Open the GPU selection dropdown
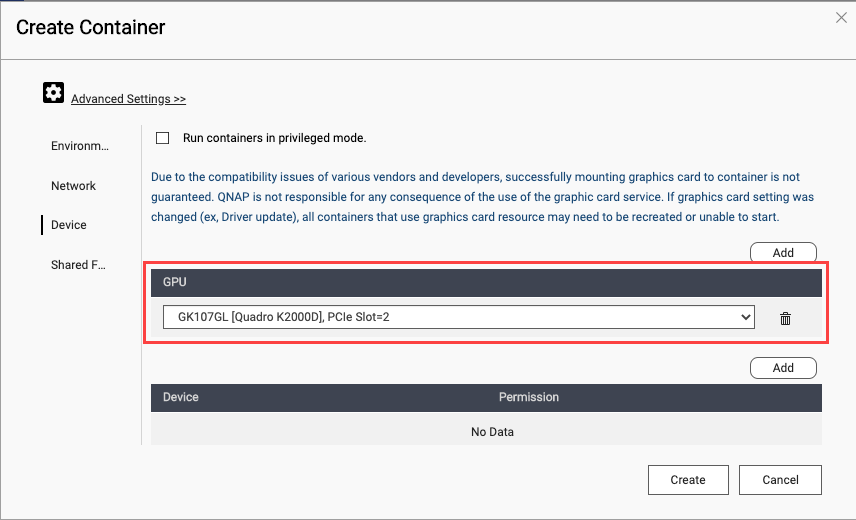Image resolution: width=856 pixels, height=520 pixels. click(458, 317)
